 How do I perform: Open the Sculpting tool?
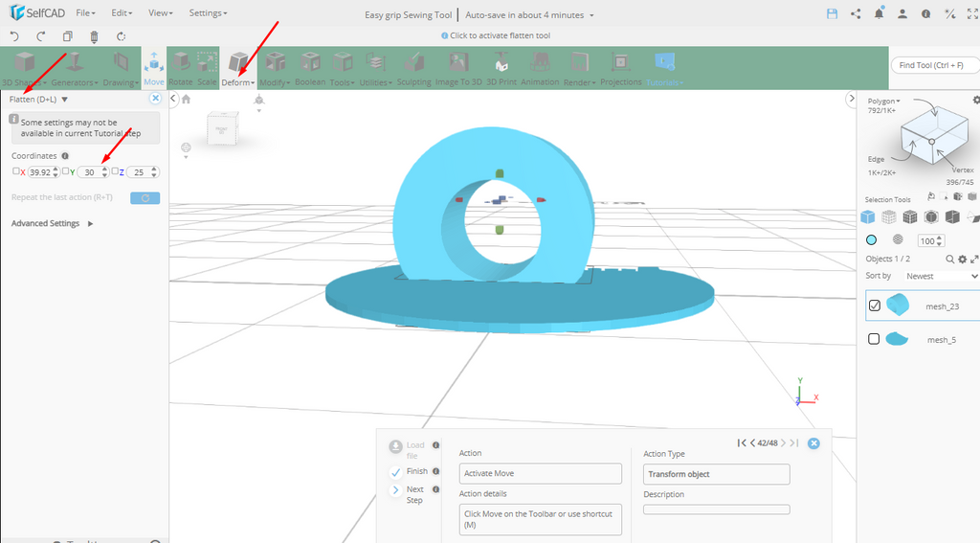(x=413, y=68)
